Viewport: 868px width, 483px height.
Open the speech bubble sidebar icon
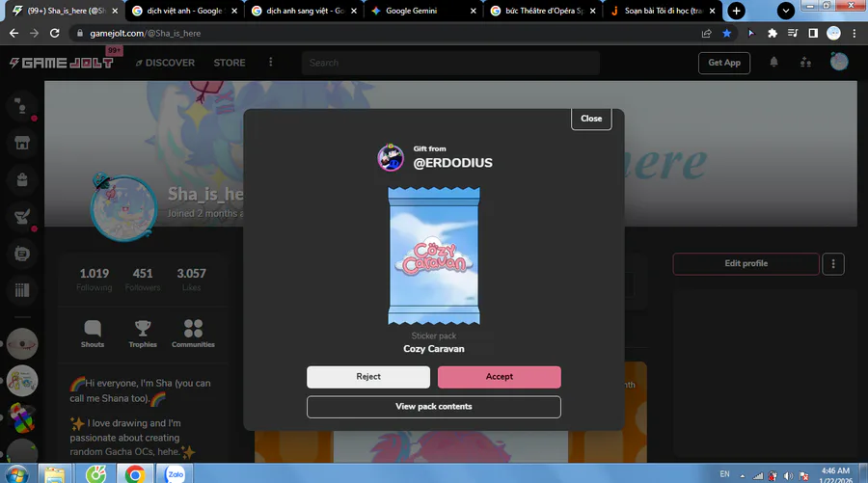(x=22, y=254)
